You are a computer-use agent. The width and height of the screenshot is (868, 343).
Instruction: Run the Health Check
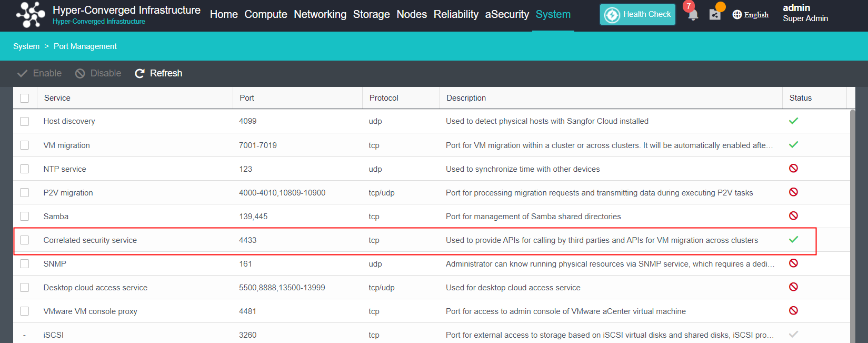click(637, 15)
